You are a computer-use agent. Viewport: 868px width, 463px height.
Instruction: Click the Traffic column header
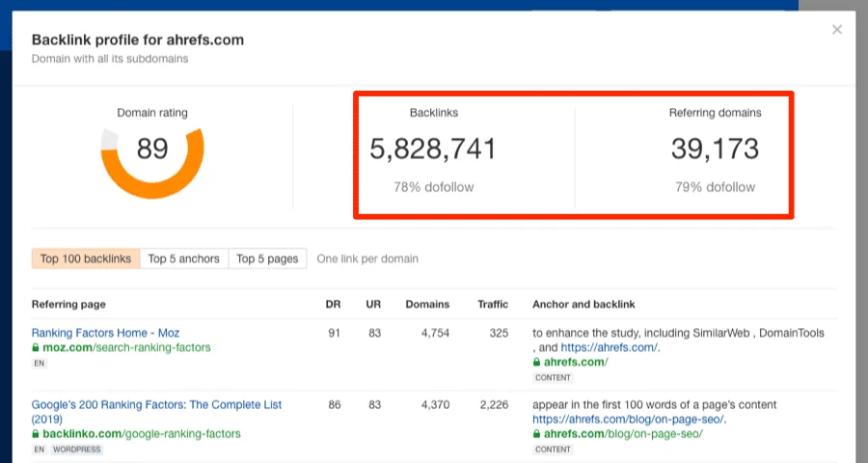tap(492, 305)
